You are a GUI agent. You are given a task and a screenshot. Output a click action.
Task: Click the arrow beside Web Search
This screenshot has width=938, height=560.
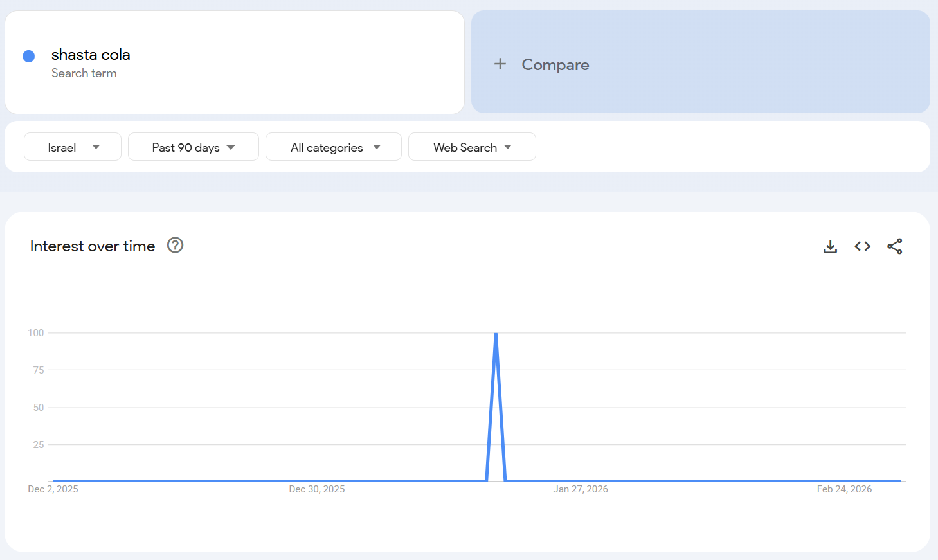pyautogui.click(x=508, y=147)
